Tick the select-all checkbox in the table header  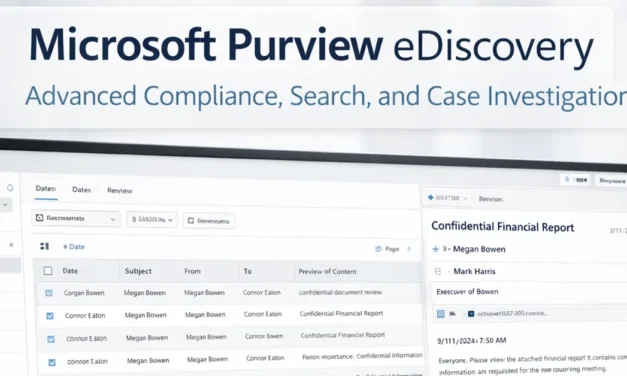pos(48,271)
